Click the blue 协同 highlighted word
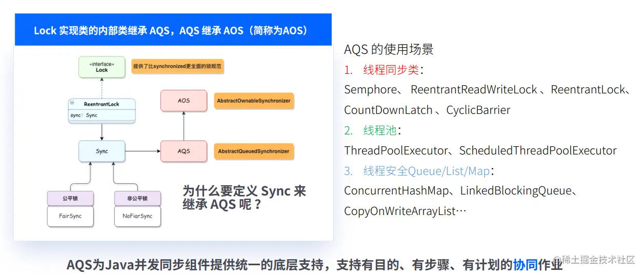 coord(525,265)
